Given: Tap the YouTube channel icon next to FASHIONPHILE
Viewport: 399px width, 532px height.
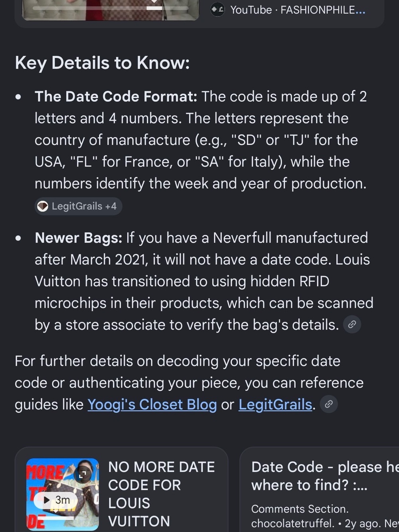Looking at the screenshot, I should coord(217,10).
